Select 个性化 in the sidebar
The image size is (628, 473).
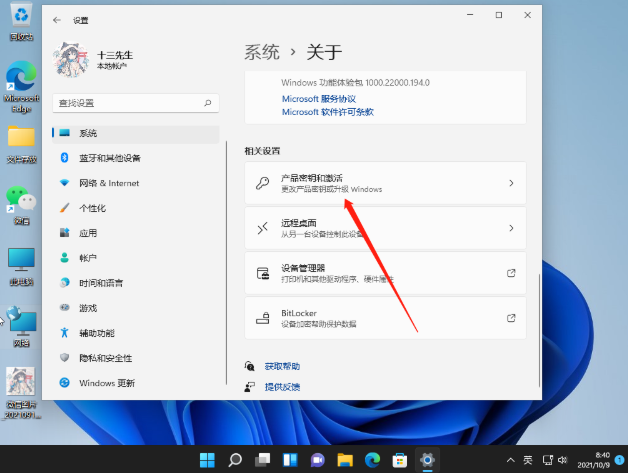(93, 208)
